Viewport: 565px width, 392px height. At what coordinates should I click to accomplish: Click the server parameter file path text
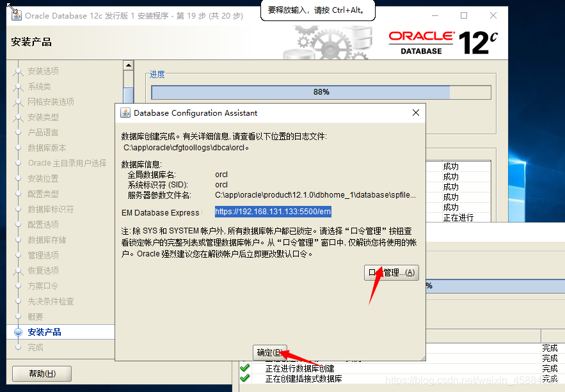click(315, 195)
